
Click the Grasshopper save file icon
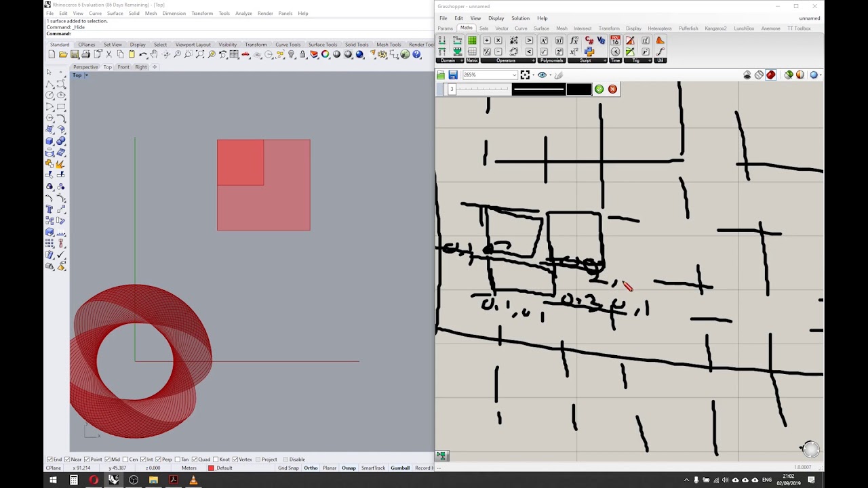(x=453, y=75)
